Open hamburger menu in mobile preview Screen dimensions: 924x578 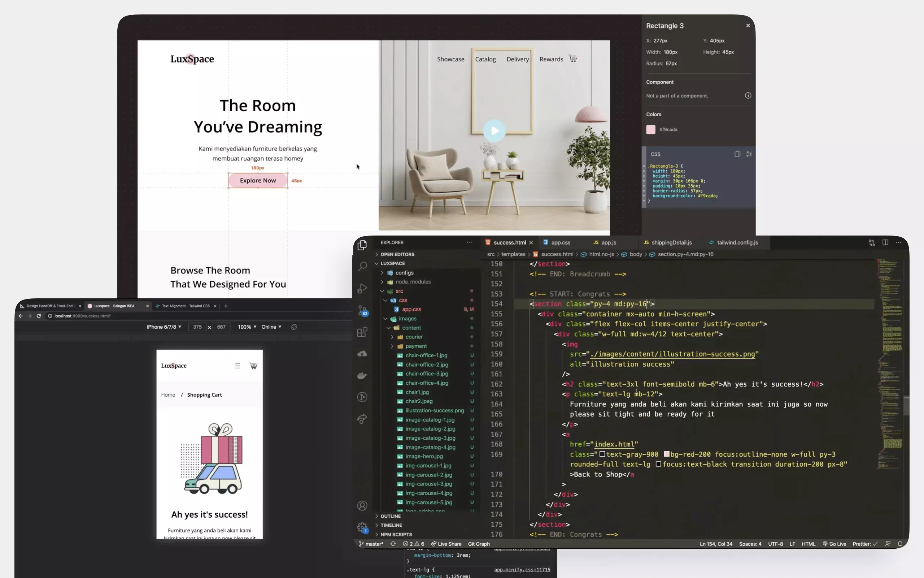tap(237, 366)
